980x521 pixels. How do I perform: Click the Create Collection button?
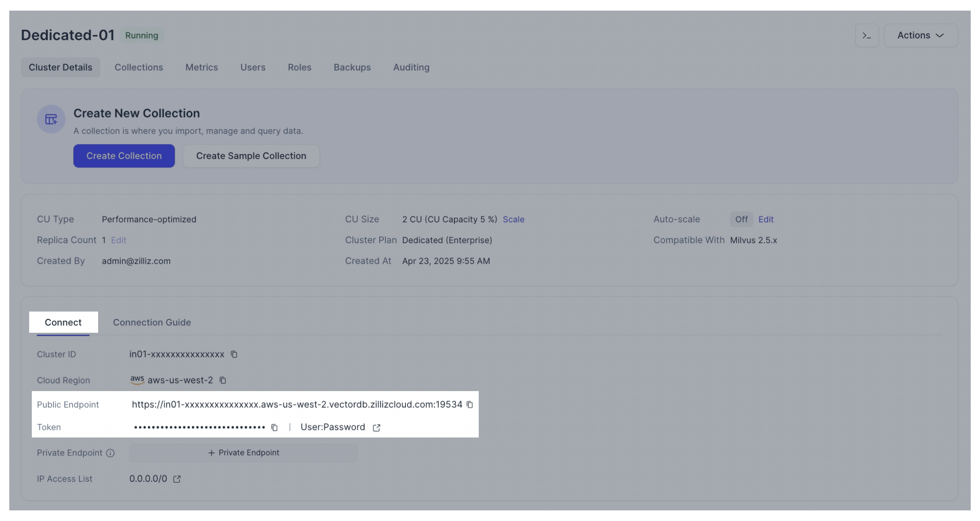pyautogui.click(x=124, y=156)
